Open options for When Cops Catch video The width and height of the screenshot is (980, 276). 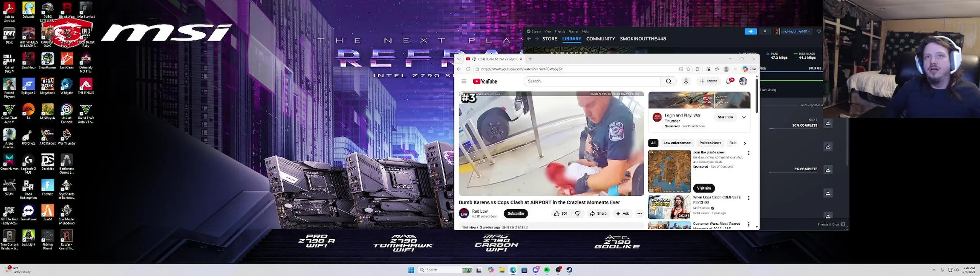click(x=749, y=198)
